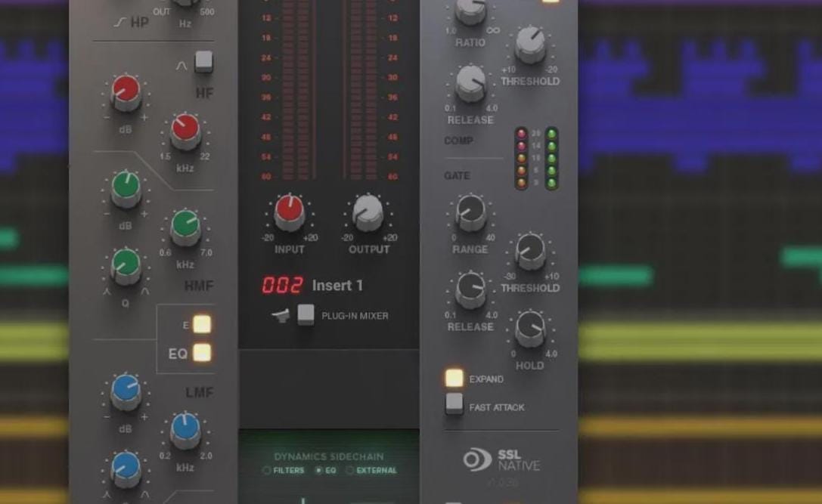
Task: Click the bell curve icon beside the HF button
Action: point(181,66)
